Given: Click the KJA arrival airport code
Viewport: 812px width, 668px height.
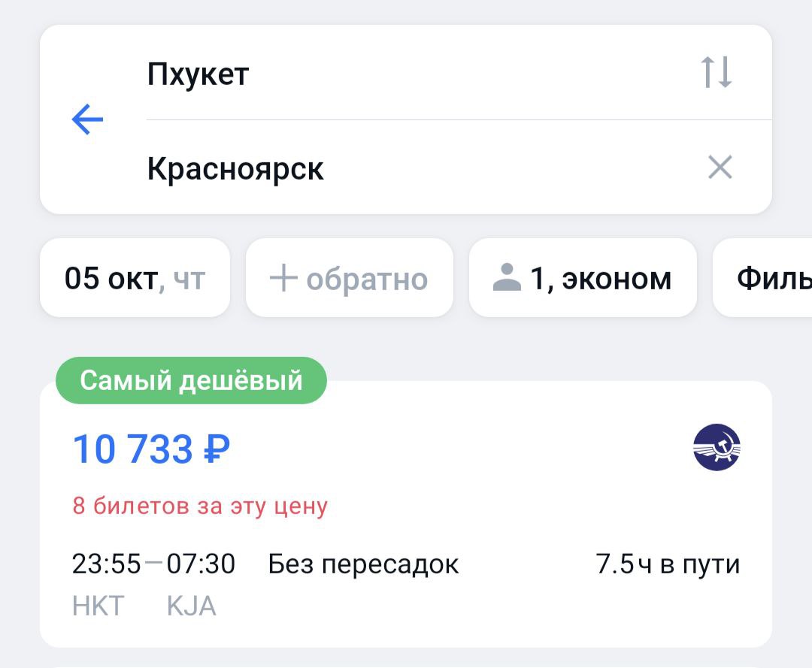Looking at the screenshot, I should click(x=191, y=606).
